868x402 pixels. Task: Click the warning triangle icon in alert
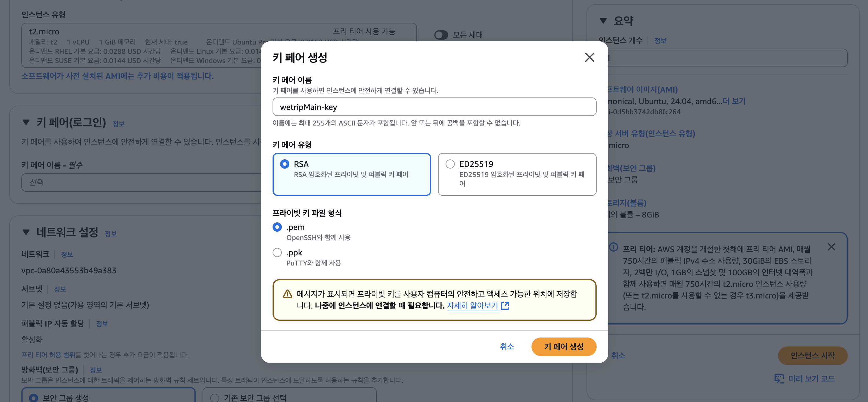(x=287, y=294)
